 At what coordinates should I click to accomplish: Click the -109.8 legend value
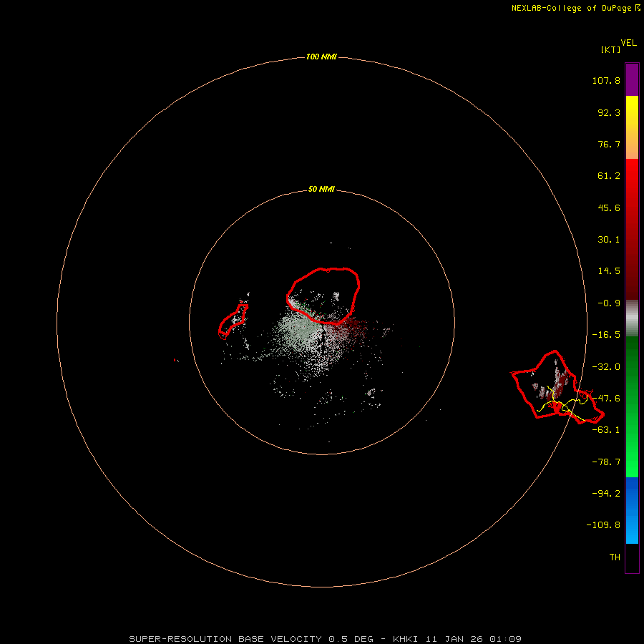[603, 525]
